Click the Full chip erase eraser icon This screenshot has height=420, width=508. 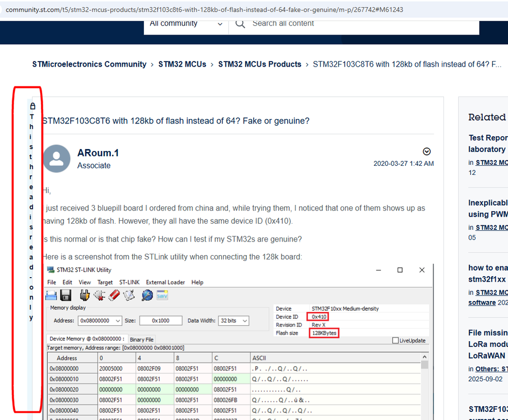point(114,295)
